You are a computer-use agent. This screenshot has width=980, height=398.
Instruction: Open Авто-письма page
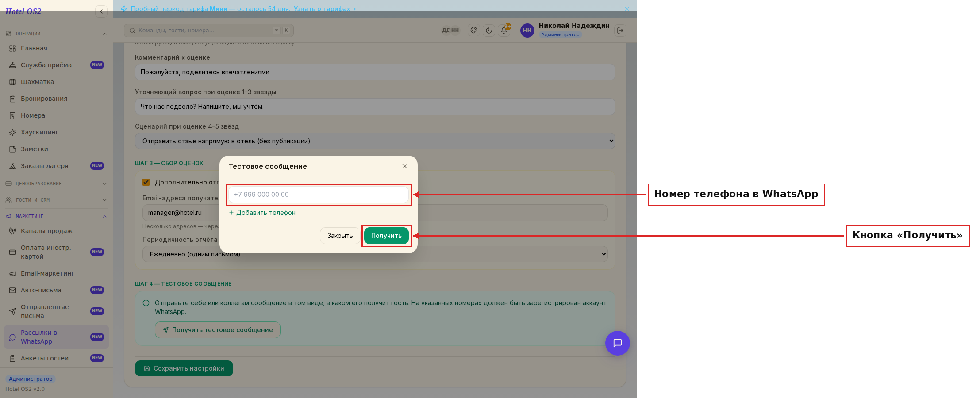[56, 290]
